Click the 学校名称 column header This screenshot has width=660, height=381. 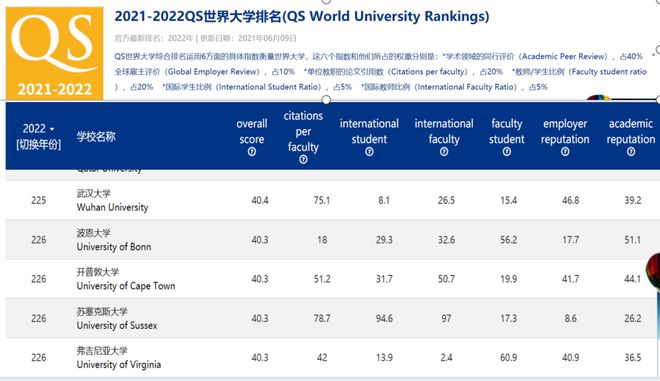click(x=96, y=136)
